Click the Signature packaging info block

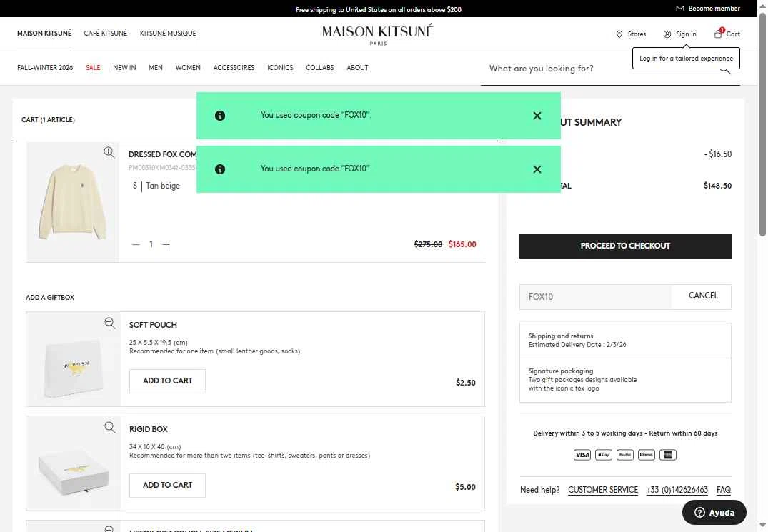(625, 380)
